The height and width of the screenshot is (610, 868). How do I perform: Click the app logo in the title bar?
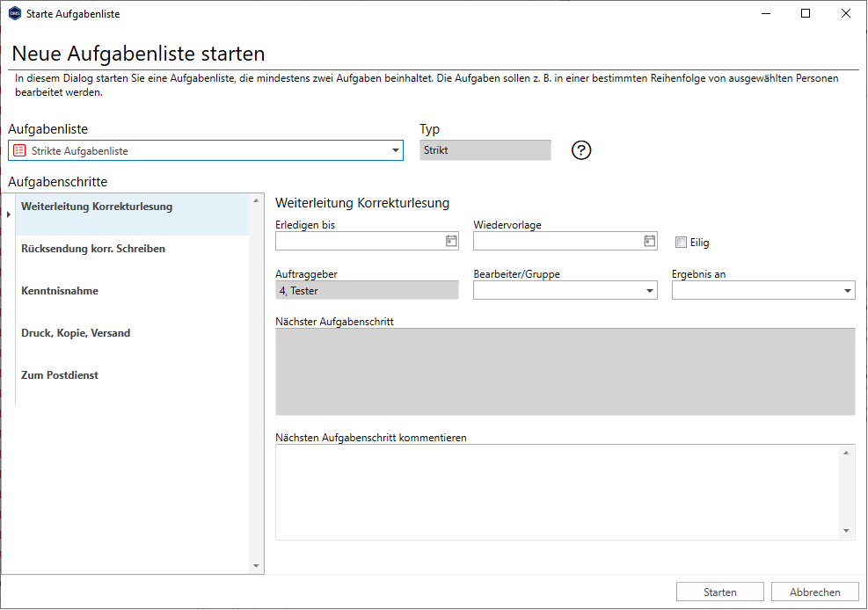(15, 13)
